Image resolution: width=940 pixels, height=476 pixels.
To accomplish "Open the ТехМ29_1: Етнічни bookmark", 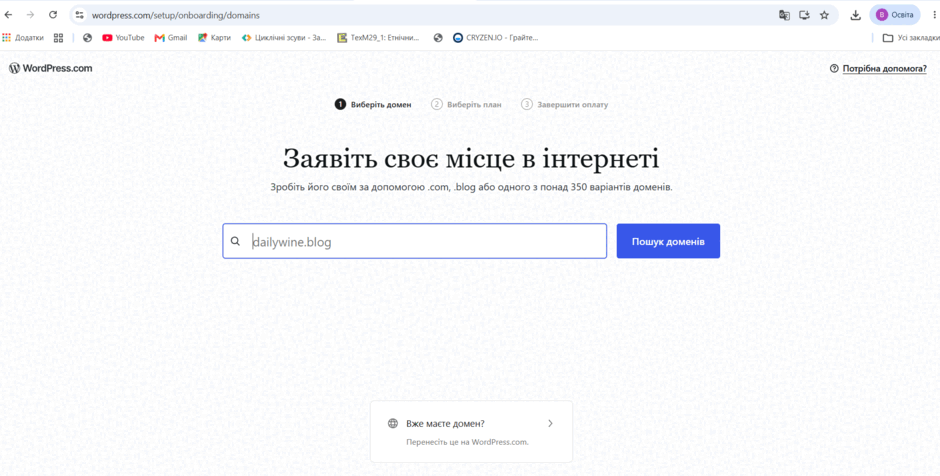I will pyautogui.click(x=379, y=38).
